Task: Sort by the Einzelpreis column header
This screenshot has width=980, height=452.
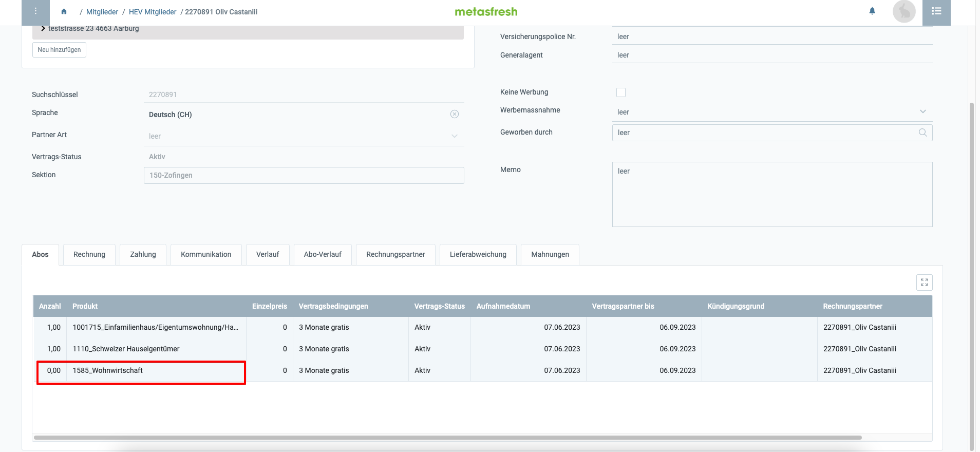Action: click(x=270, y=306)
